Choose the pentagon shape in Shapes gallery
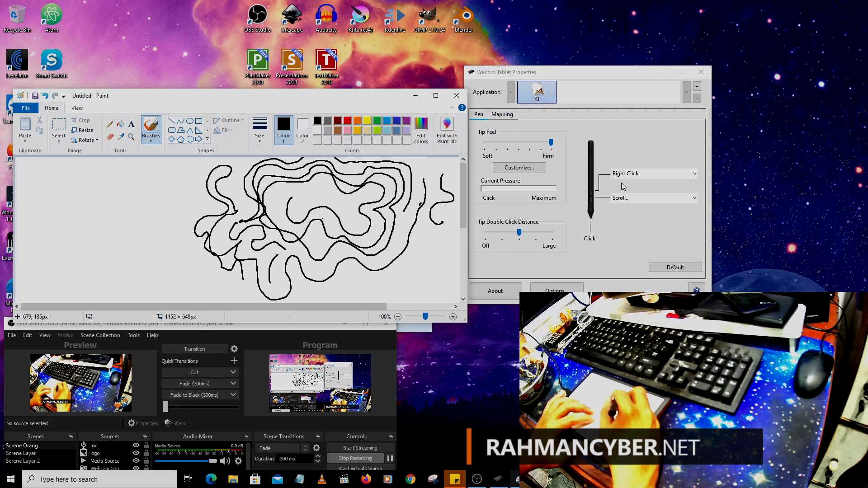This screenshot has width=868, height=488. point(181,139)
